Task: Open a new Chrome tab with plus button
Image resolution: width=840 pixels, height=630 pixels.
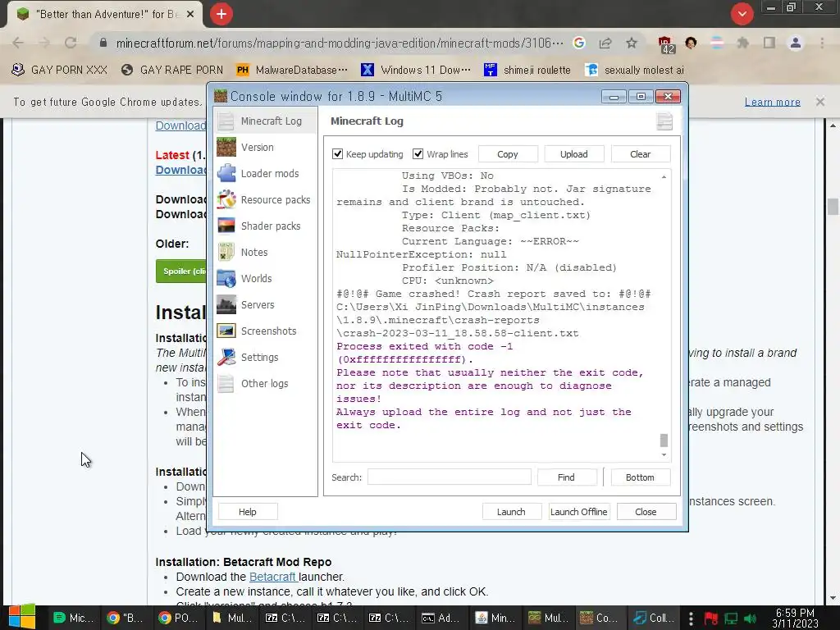Action: (x=221, y=15)
